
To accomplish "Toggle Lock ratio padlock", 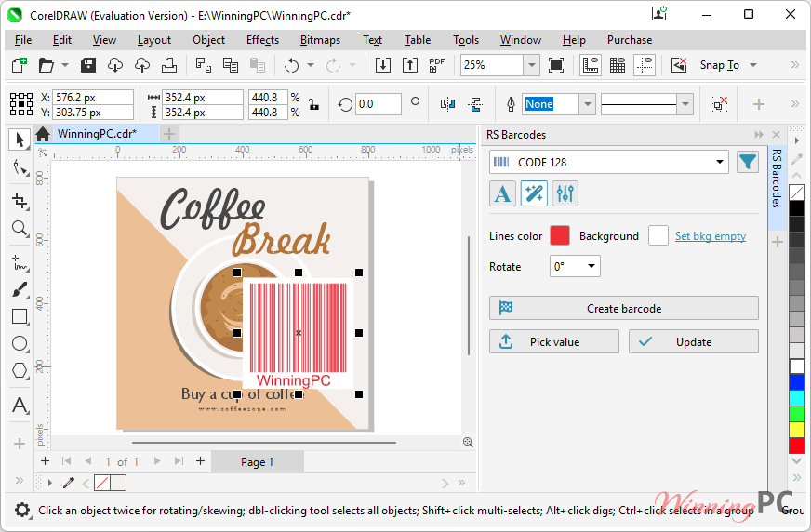I will pyautogui.click(x=313, y=104).
